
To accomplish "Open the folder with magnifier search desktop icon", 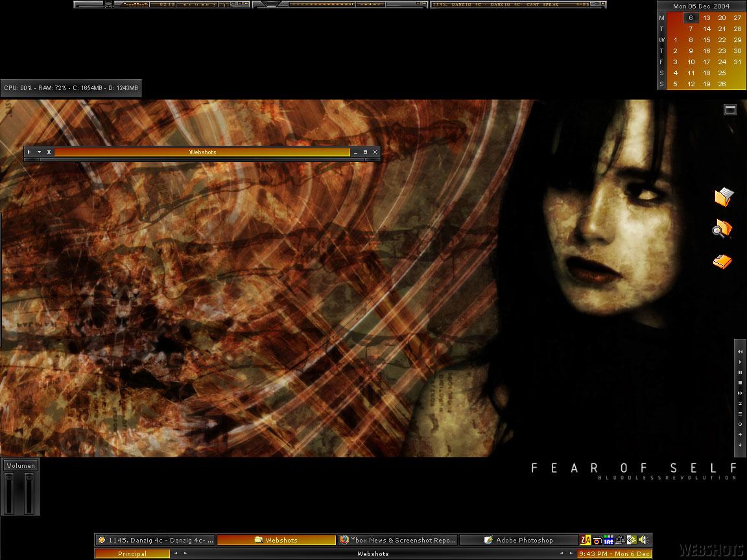I will [x=722, y=229].
